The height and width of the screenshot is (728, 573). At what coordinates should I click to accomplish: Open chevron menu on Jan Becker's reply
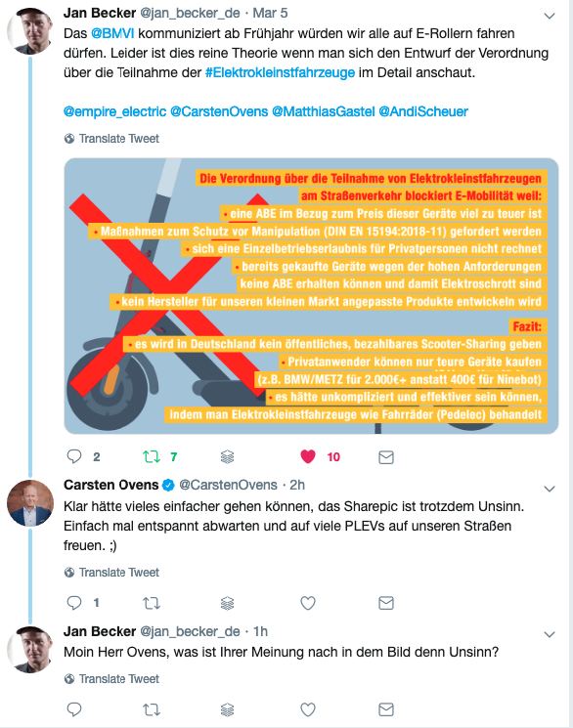550,634
